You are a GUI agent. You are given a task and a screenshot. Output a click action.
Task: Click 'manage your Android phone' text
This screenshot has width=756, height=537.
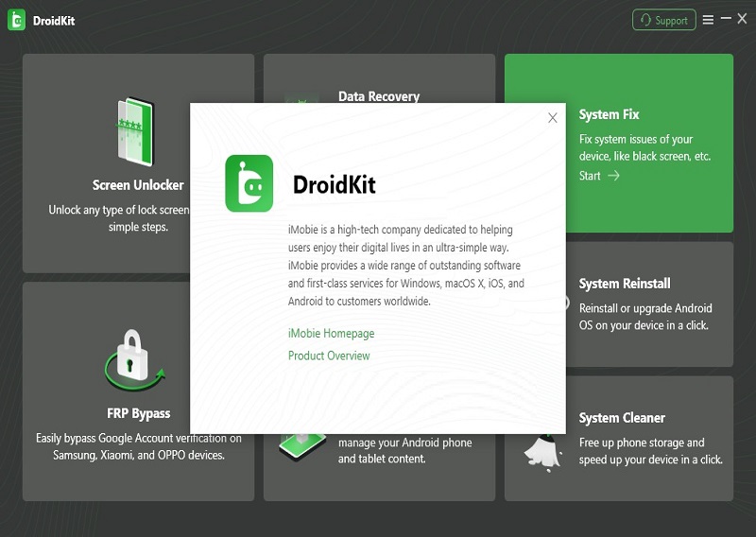tap(405, 442)
